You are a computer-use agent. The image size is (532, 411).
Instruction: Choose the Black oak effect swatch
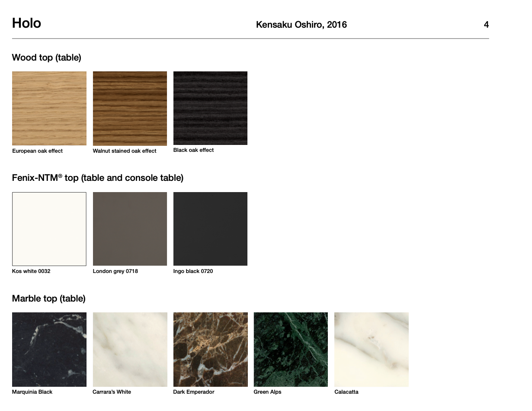point(210,108)
